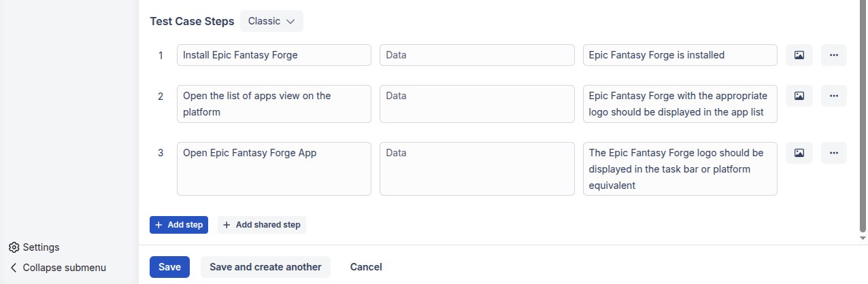Viewport: 868px width, 284px height.
Task: Add a new step
Action: pos(179,225)
